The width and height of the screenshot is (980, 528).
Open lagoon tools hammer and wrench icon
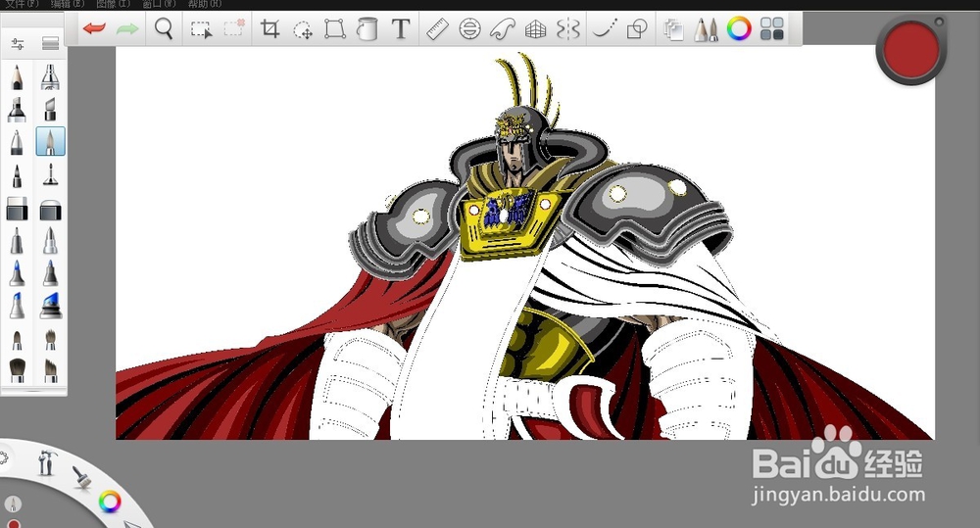click(46, 463)
